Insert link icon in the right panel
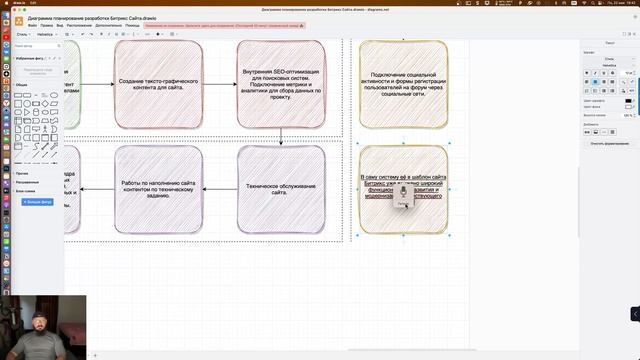Screen dimensions: 640x360 [x=587, y=132]
